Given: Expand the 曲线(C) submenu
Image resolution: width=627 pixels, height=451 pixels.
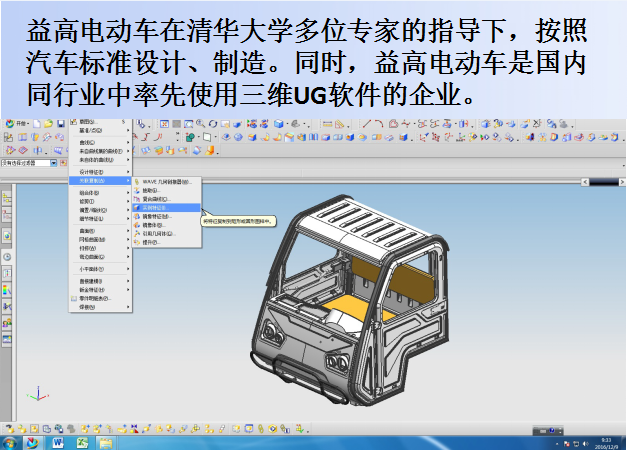Looking at the screenshot, I should pyautogui.click(x=100, y=142).
